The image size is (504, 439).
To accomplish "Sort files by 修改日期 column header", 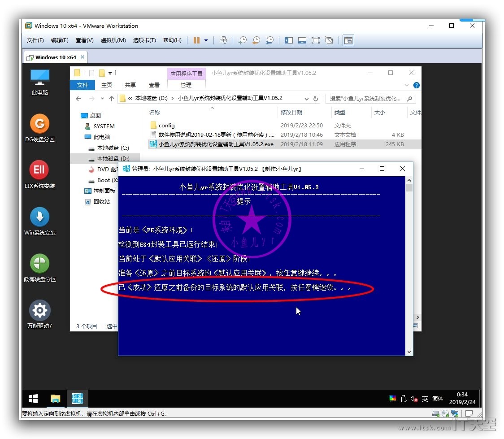I will tap(291, 112).
